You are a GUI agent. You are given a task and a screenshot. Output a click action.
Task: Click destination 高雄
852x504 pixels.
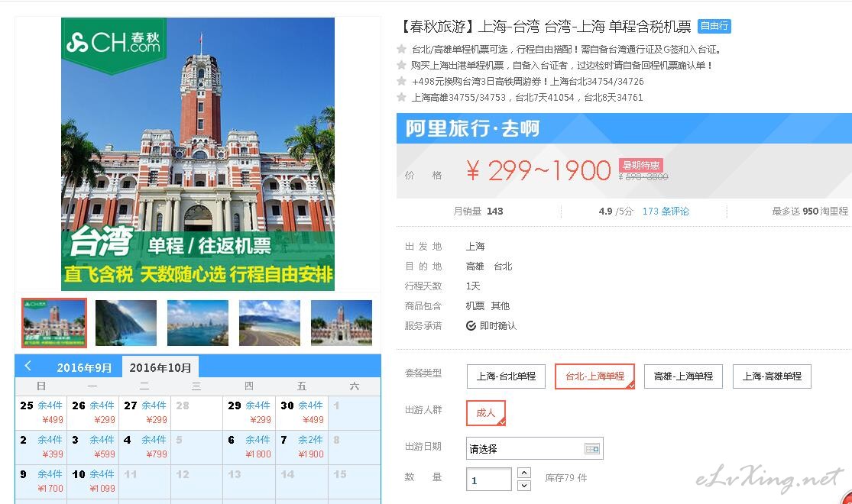click(475, 266)
